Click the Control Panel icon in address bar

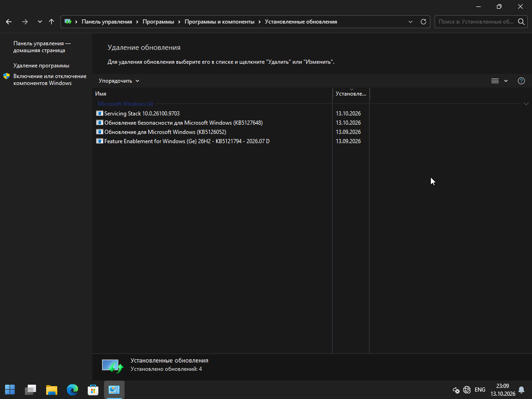(68, 22)
